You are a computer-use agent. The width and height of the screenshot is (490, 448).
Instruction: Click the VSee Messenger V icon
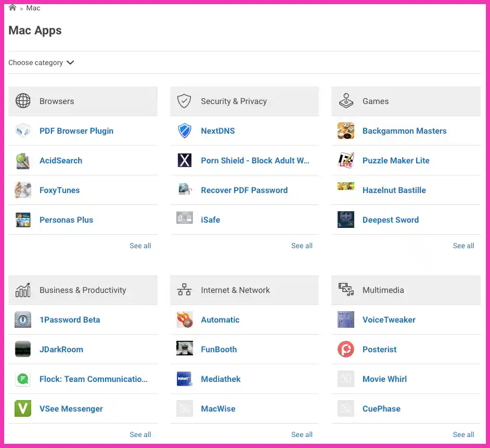click(23, 408)
